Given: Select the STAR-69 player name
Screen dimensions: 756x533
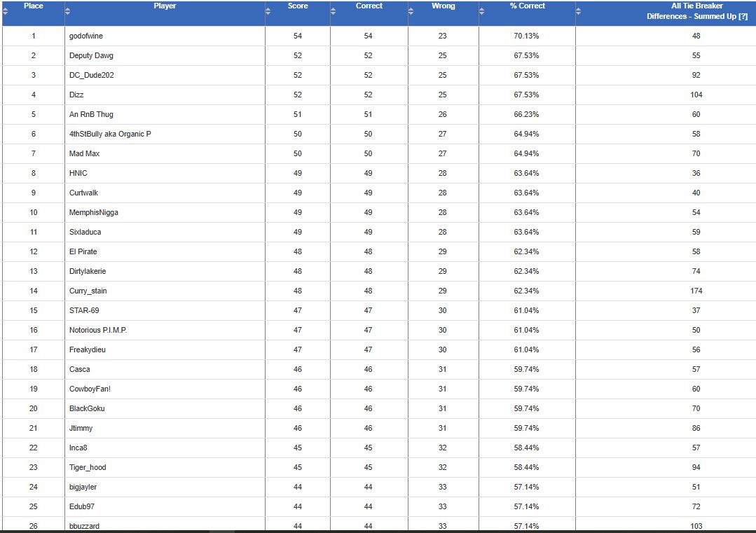Looking at the screenshot, I should (x=85, y=310).
